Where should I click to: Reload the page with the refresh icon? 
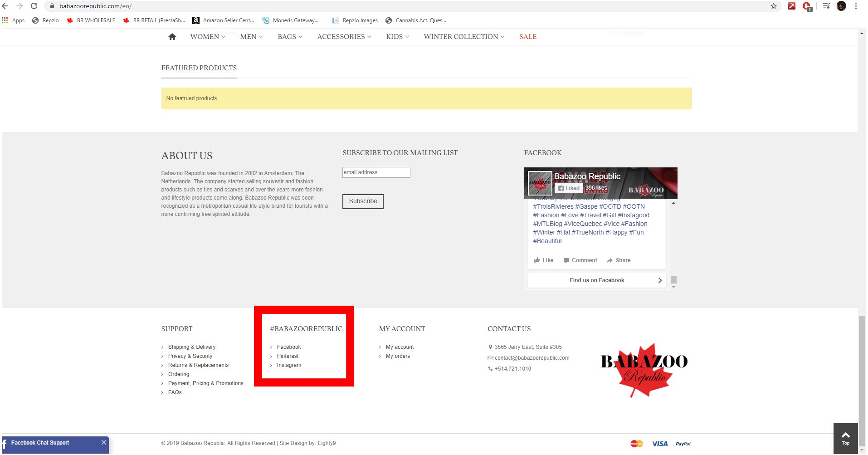click(34, 6)
